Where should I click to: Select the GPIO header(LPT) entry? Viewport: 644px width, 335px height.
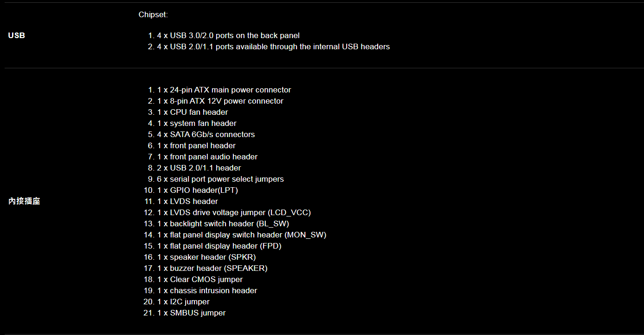click(197, 190)
